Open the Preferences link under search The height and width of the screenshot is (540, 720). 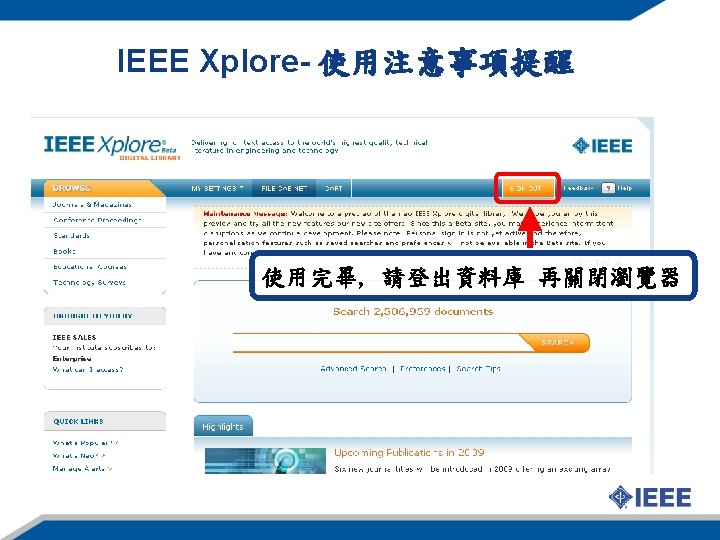(x=422, y=369)
